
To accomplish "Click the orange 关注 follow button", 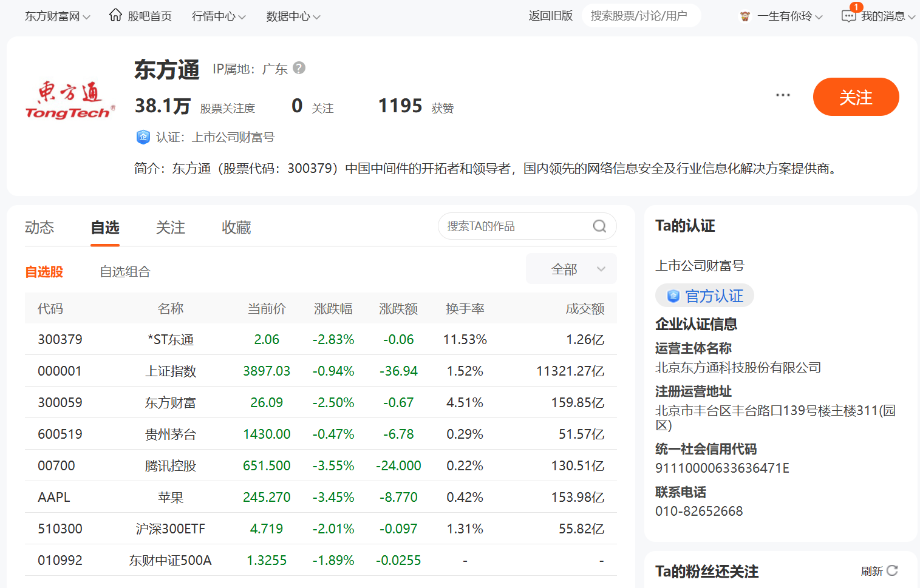I will [856, 96].
